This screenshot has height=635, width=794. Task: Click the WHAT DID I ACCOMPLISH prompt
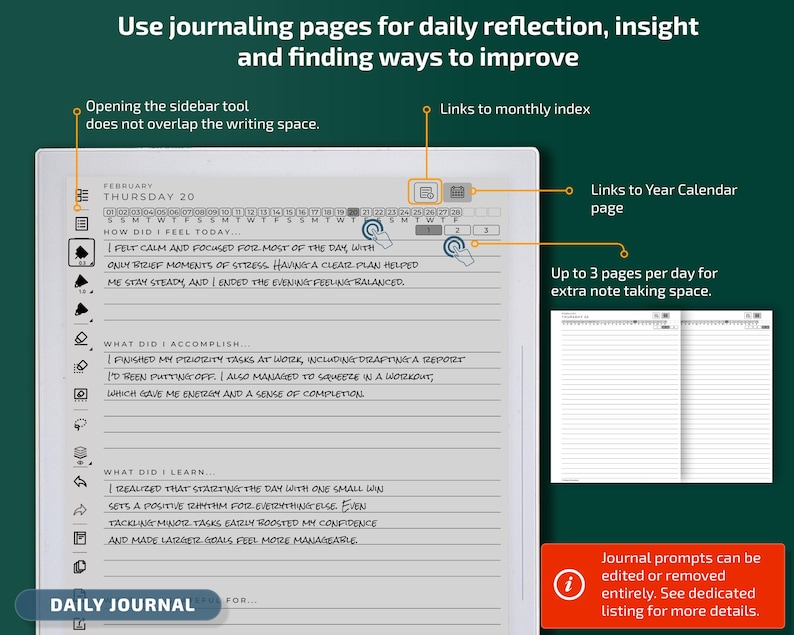pyautogui.click(x=177, y=344)
